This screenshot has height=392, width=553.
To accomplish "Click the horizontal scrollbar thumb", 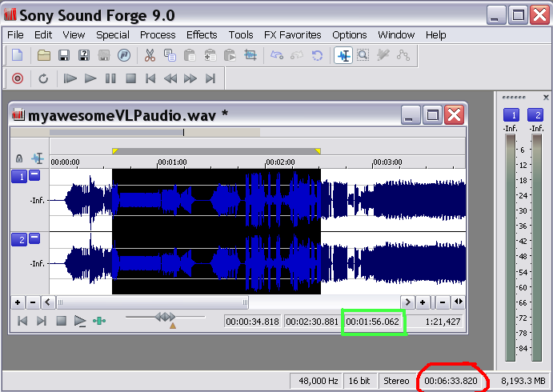I will 153,302.
